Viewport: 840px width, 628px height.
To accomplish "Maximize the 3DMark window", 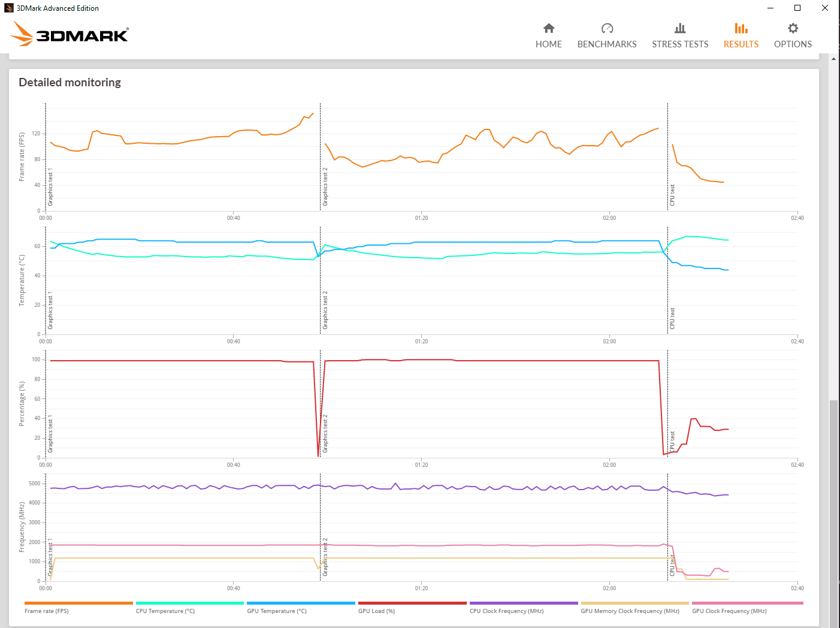I will [797, 8].
